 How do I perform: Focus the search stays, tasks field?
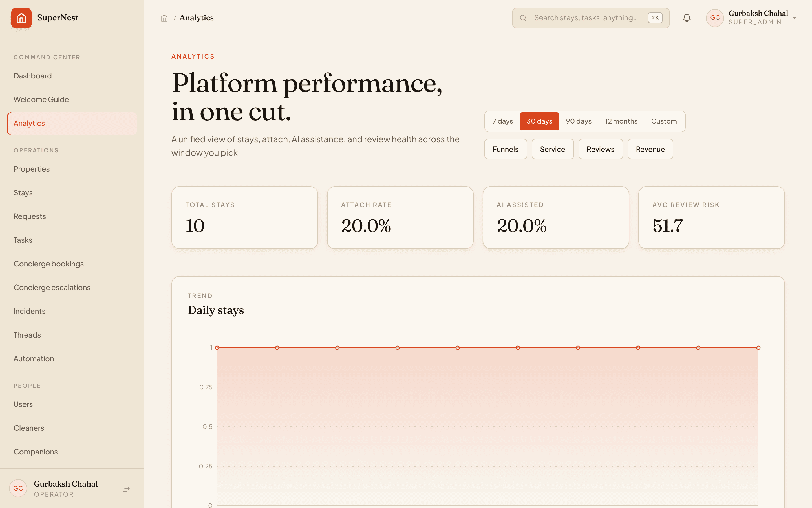point(591,18)
